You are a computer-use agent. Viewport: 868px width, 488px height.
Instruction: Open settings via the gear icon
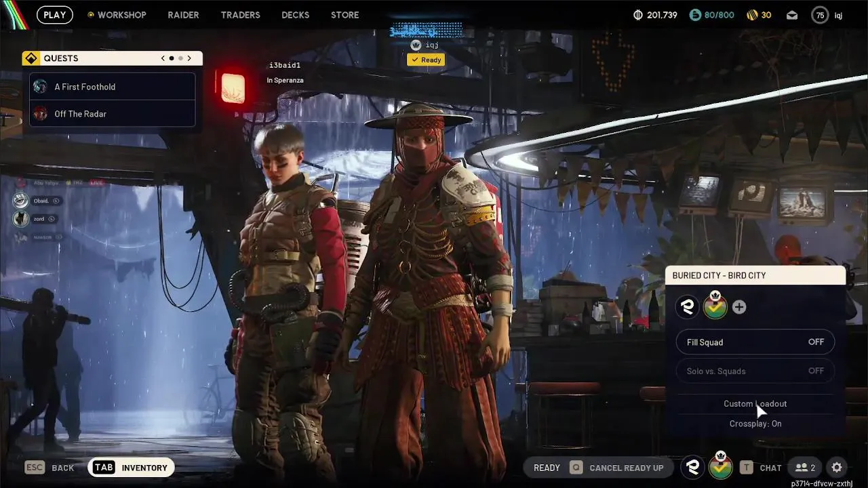pos(837,468)
